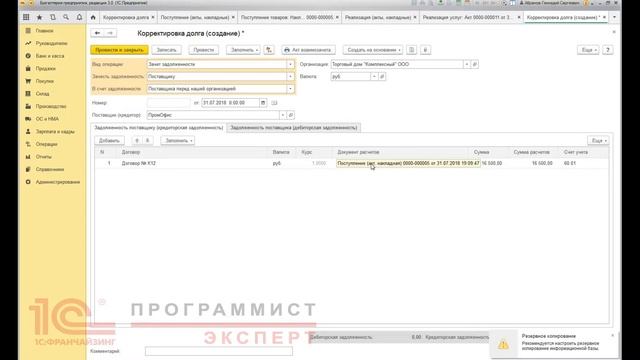The height and width of the screenshot is (360, 640).
Task: Open the table's Еще menu
Action: 599,140
